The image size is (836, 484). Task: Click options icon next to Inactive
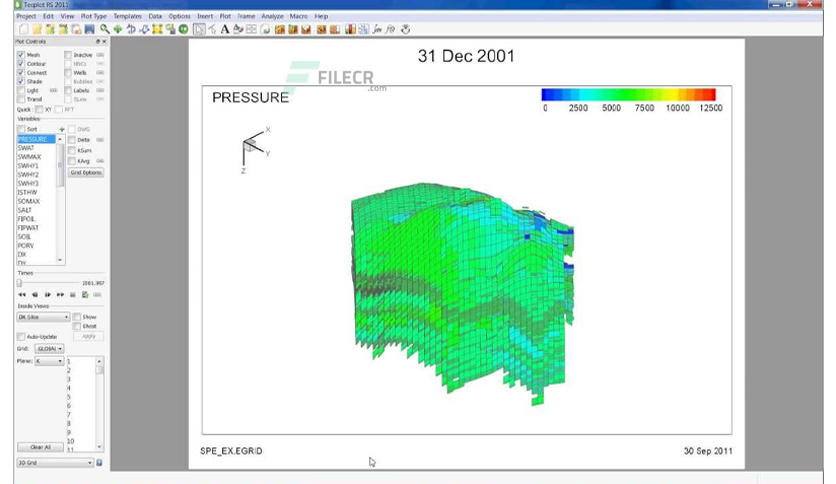(100, 55)
